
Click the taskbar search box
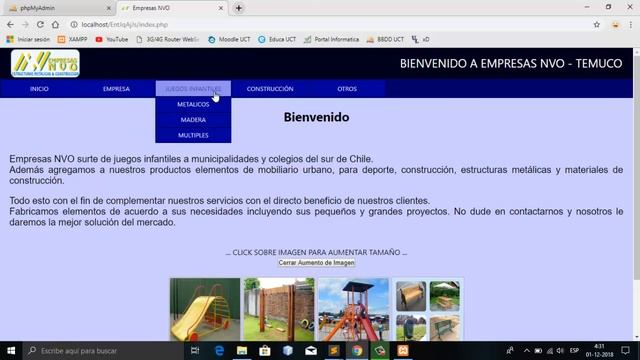[103, 351]
